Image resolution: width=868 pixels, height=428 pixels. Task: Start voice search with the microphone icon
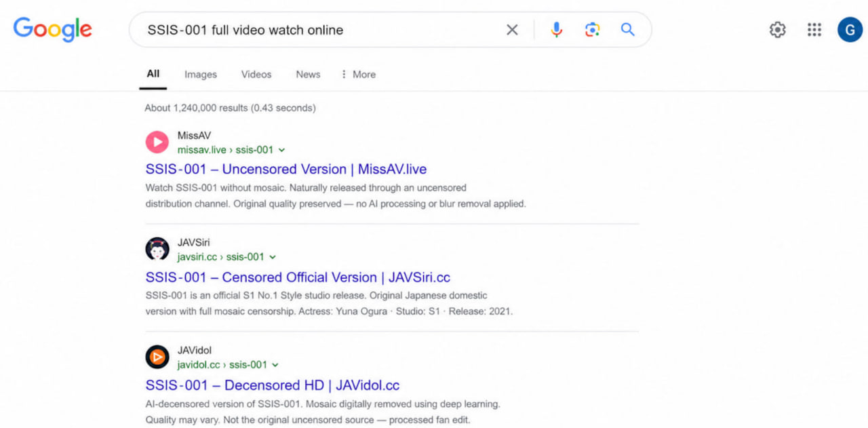pyautogui.click(x=556, y=30)
